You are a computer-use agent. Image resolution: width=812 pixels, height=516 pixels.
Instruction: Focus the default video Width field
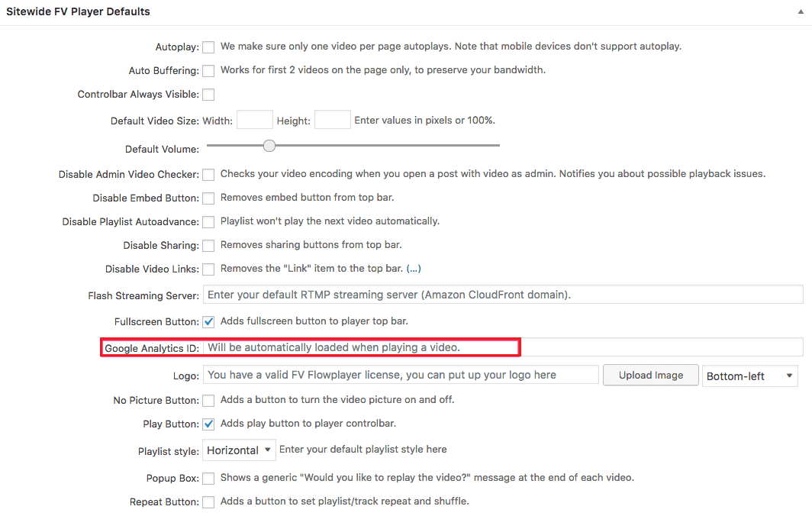tap(255, 120)
